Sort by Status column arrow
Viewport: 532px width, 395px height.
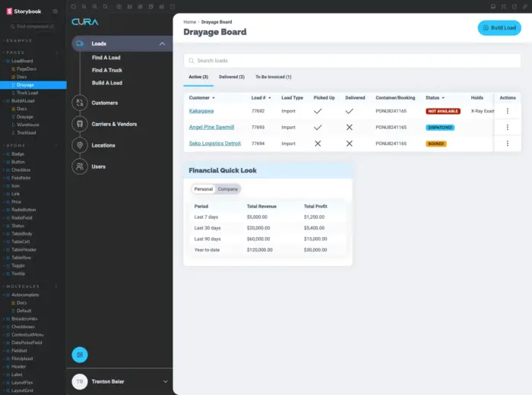[443, 98]
